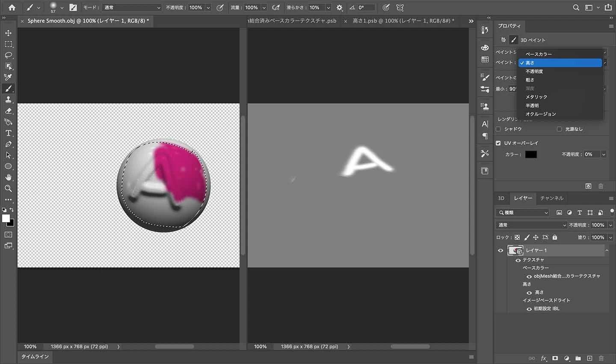Open the Paragraph panel icon
Viewport: 616px width, 364px height.
[x=485, y=136]
